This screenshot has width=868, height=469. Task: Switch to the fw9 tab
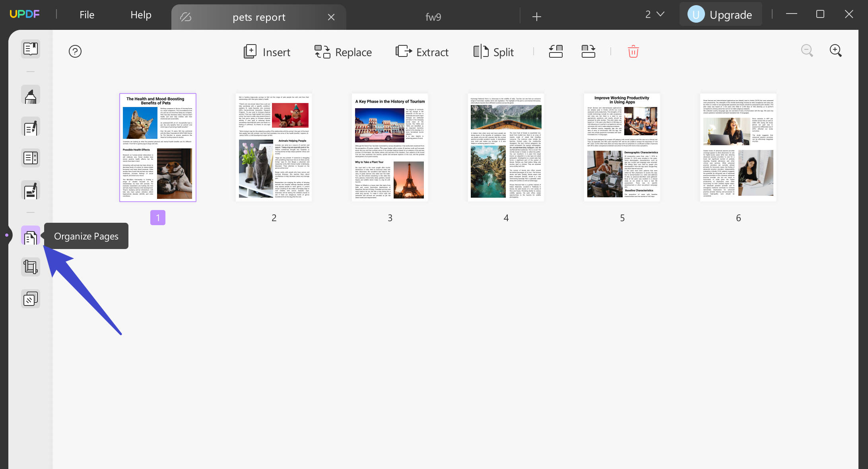(432, 17)
